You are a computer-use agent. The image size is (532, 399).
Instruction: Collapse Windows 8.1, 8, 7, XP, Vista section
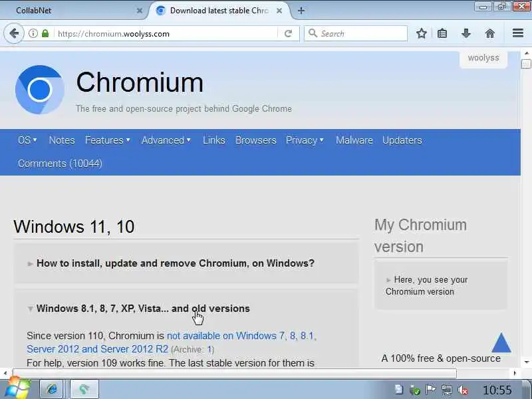click(x=142, y=309)
